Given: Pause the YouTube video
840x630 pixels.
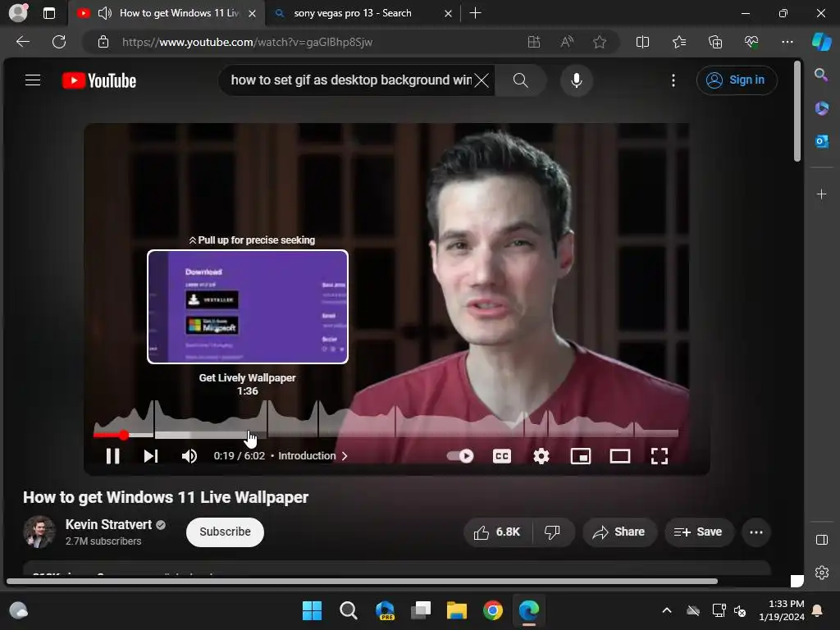Looking at the screenshot, I should point(112,456).
